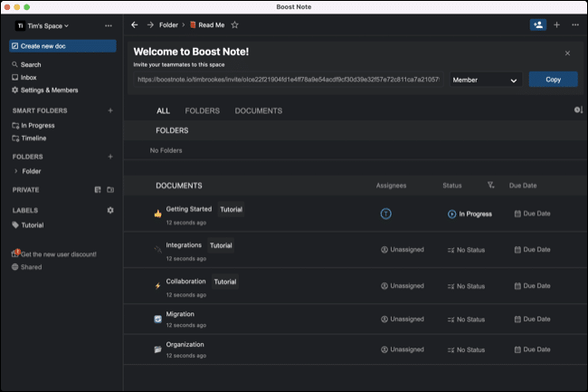
Task: Click Tutorial tag on Collaboration row
Action: click(x=225, y=282)
